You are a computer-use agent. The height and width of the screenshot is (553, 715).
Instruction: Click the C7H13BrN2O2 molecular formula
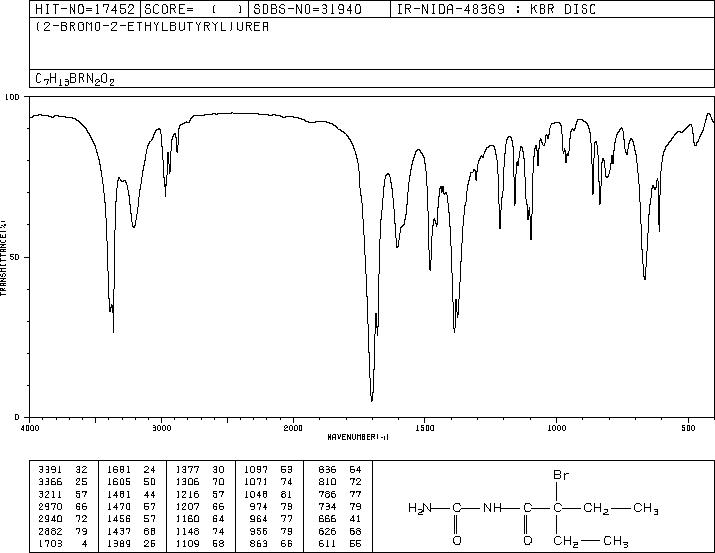(75, 79)
